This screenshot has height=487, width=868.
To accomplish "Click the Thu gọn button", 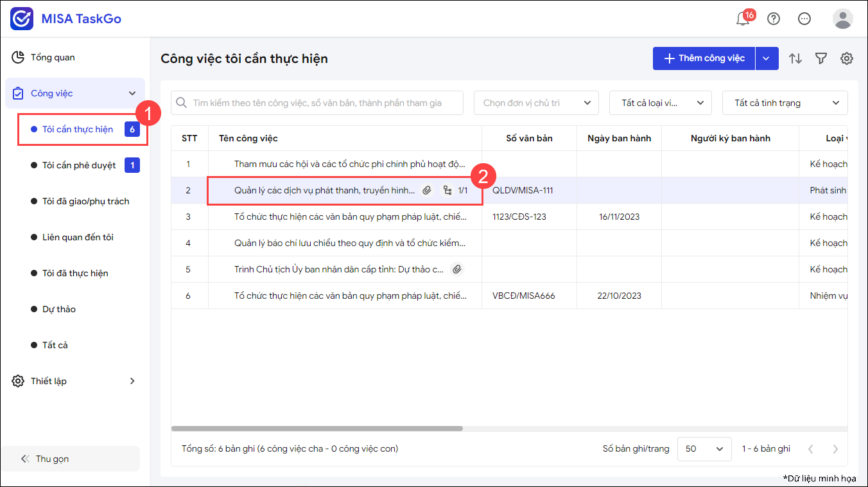I will pos(70,459).
